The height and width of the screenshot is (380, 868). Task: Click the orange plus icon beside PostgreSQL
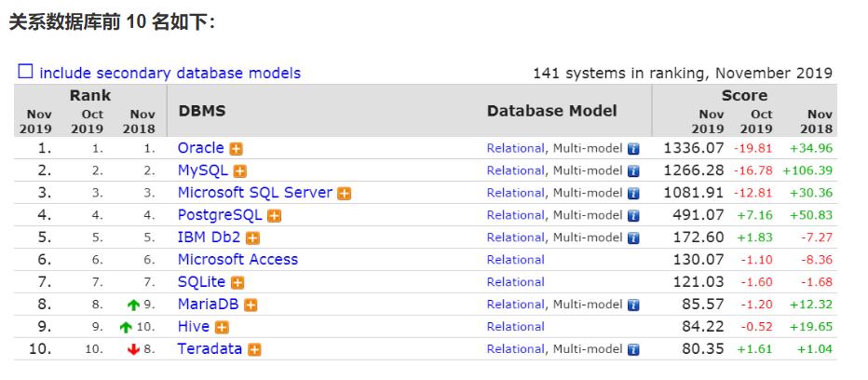(274, 216)
